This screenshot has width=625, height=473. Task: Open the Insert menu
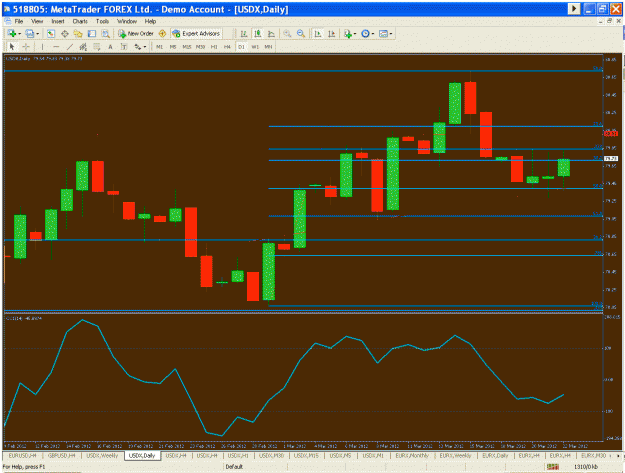(x=58, y=21)
